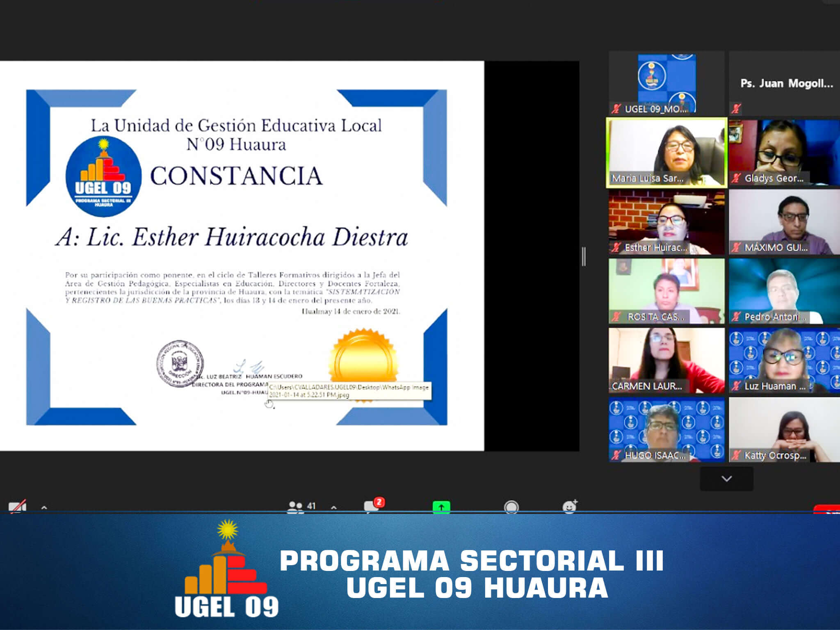840x630 pixels.
Task: Click mute icon on Pedro Antoni tile
Action: 737,317
